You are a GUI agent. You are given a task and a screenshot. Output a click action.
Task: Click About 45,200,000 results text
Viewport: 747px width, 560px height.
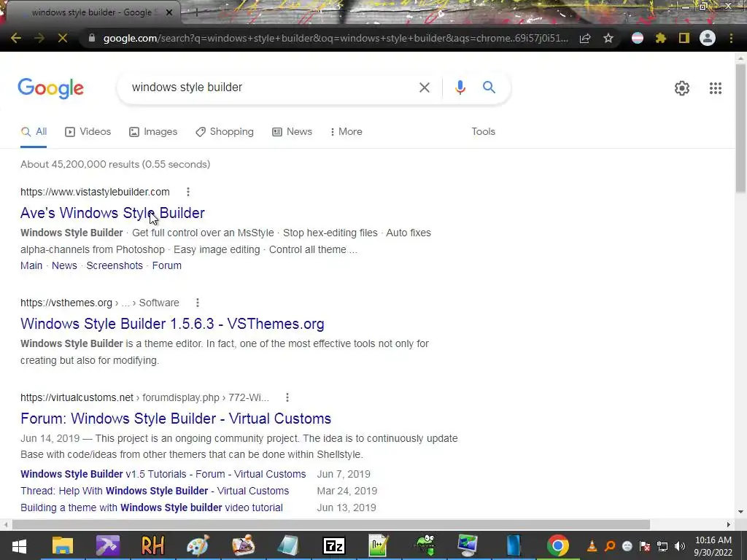pos(115,164)
